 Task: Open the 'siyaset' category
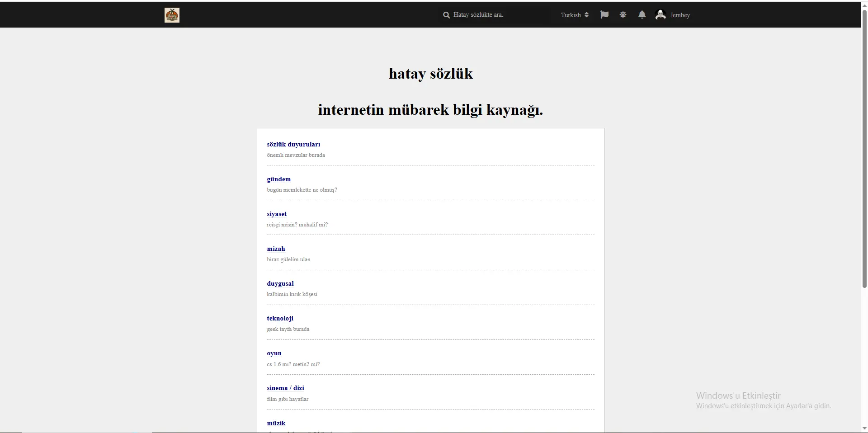pyautogui.click(x=277, y=214)
